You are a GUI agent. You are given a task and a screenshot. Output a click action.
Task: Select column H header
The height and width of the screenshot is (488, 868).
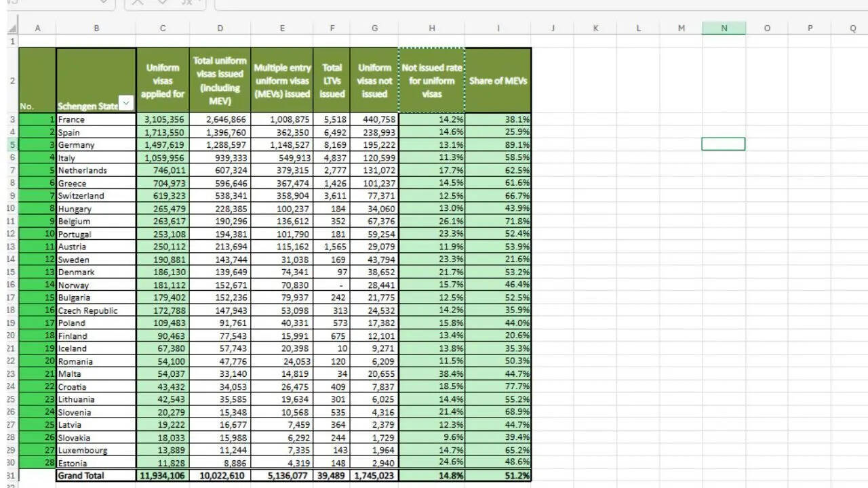(x=432, y=28)
